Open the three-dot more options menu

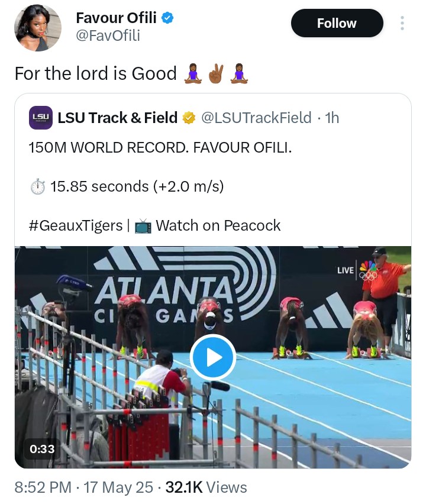click(x=402, y=24)
